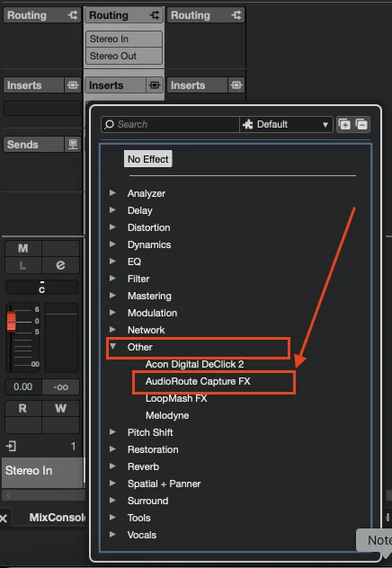This screenshot has width=392, height=568.
Task: Expand the Modulation category
Action: [x=112, y=312]
